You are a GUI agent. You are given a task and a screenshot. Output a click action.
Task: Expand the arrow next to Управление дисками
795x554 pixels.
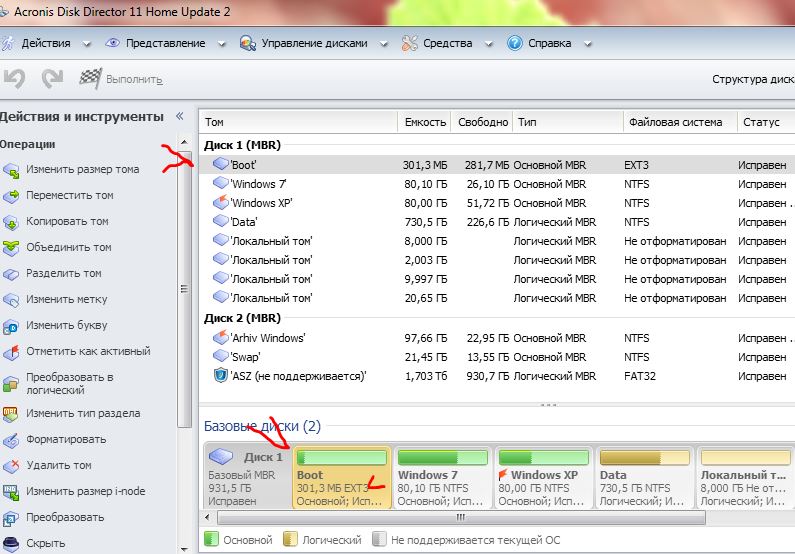click(x=384, y=44)
